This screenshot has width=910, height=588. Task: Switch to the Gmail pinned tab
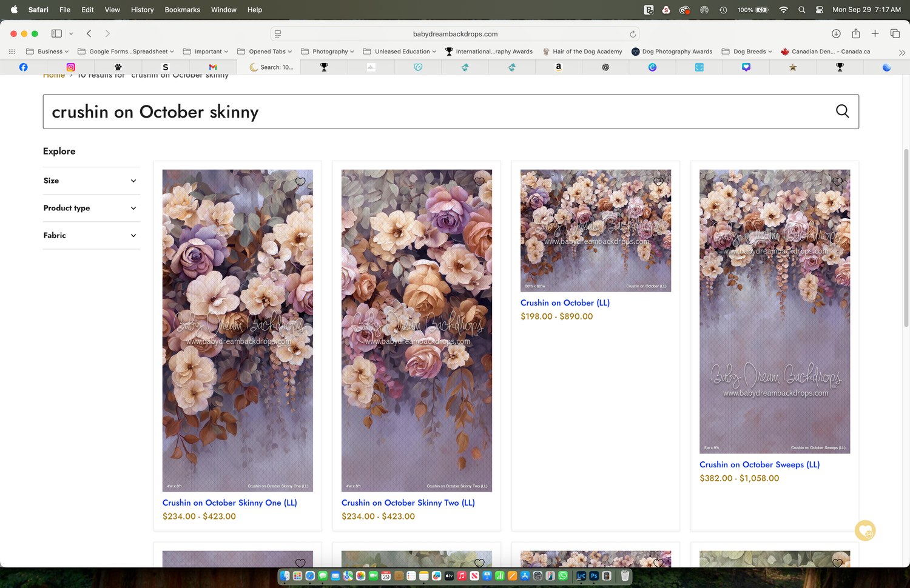[x=212, y=67]
